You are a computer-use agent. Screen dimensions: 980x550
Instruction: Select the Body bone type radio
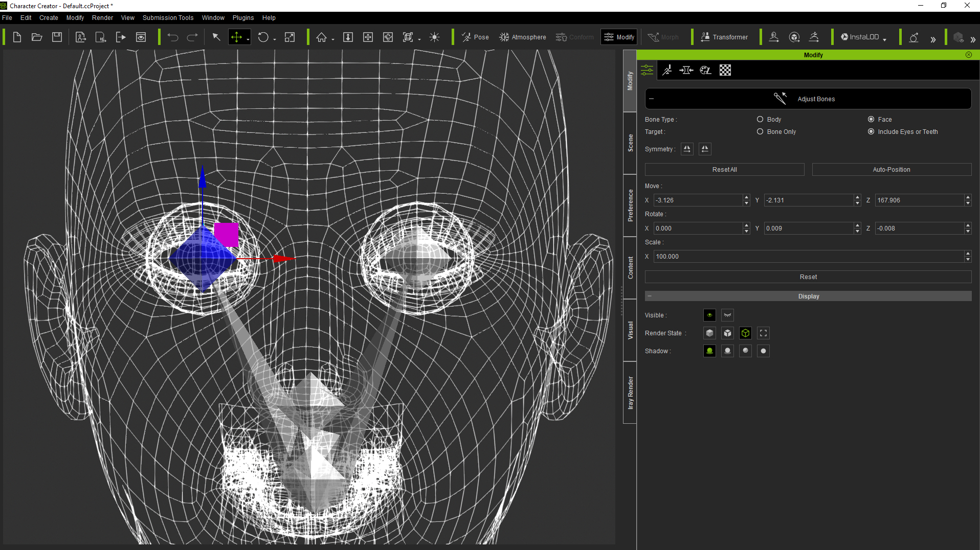(760, 119)
